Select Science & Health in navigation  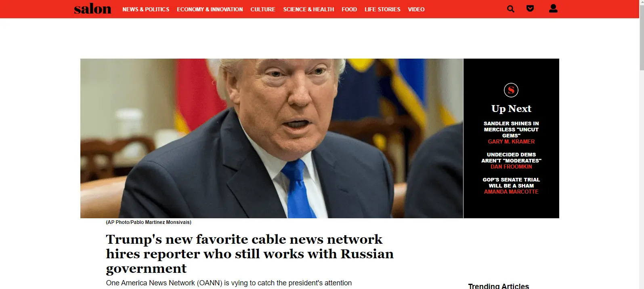[308, 9]
